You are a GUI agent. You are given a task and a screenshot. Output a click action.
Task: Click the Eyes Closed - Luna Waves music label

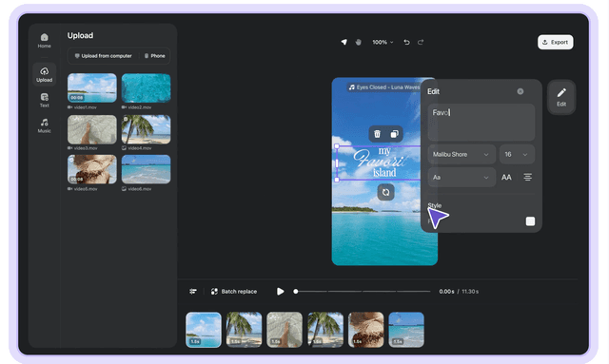(x=383, y=87)
